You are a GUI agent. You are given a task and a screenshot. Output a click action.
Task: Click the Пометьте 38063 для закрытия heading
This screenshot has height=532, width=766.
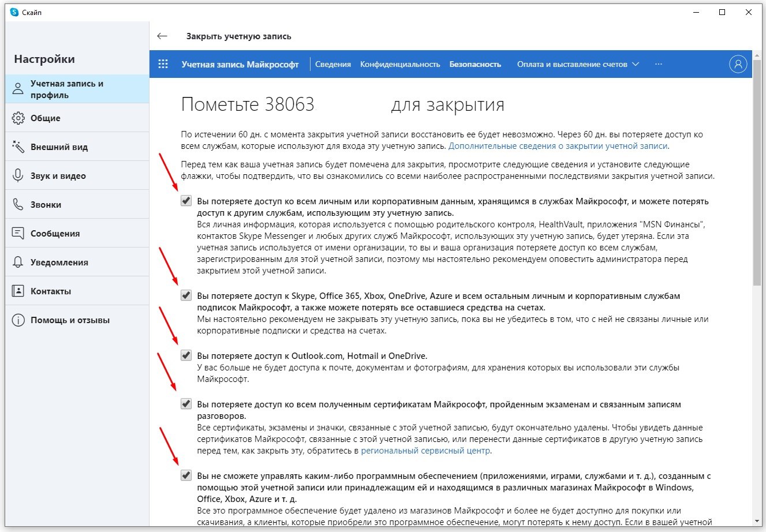point(343,104)
